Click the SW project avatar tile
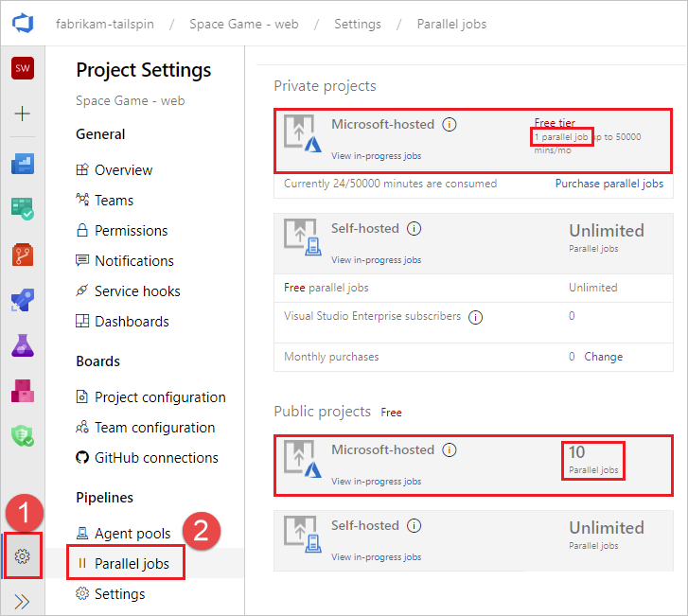Screen dimensions: 688x616 point(23,68)
